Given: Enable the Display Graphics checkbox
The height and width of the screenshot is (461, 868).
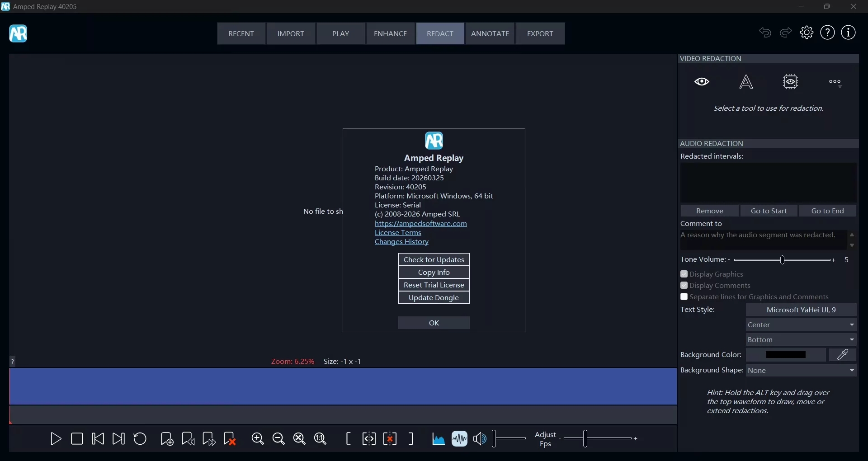Looking at the screenshot, I should point(684,274).
